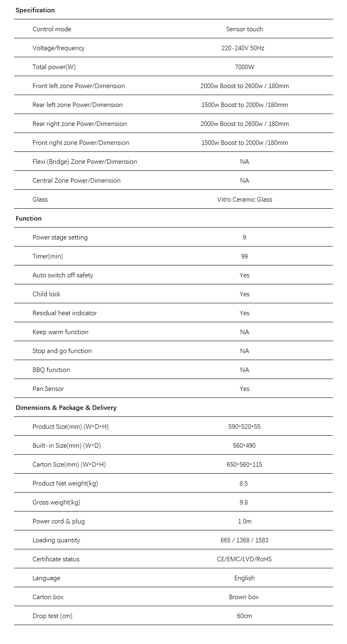This screenshot has height=644, width=347.
Task: Select the Pan Sensor row label
Action: click(x=48, y=389)
